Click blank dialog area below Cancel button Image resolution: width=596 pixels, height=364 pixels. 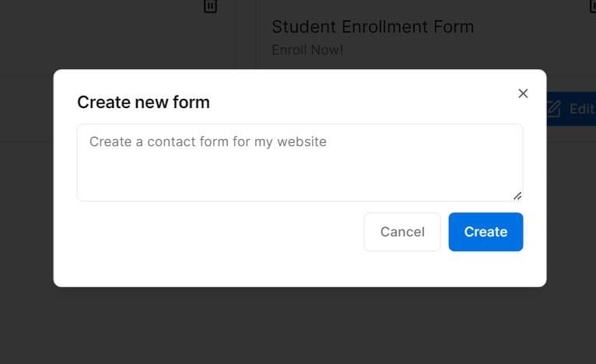[x=401, y=269]
